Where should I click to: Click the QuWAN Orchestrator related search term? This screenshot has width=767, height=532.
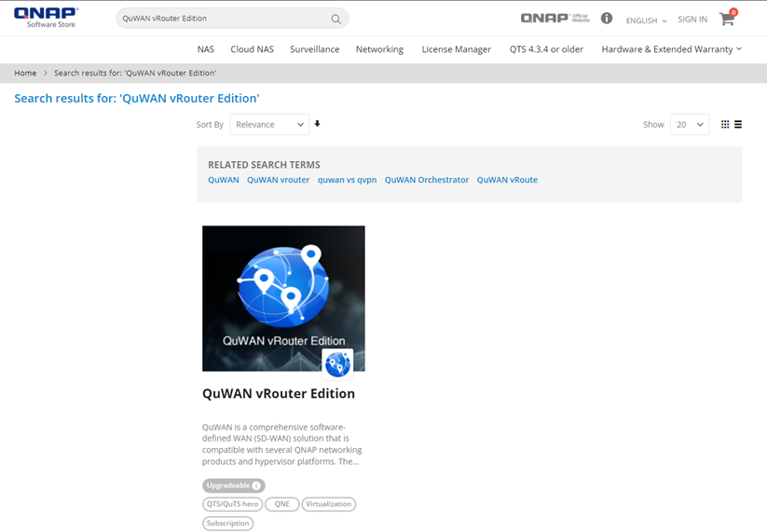tap(426, 180)
